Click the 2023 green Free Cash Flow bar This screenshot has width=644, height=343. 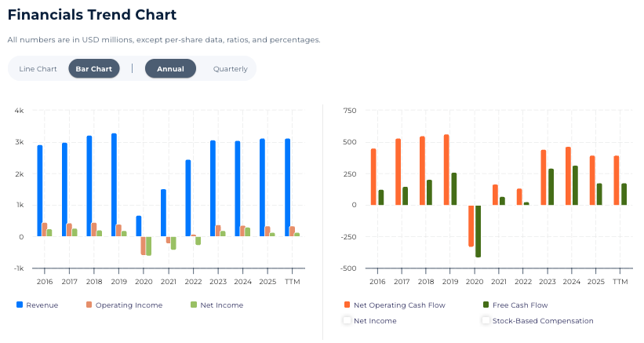[x=551, y=187]
